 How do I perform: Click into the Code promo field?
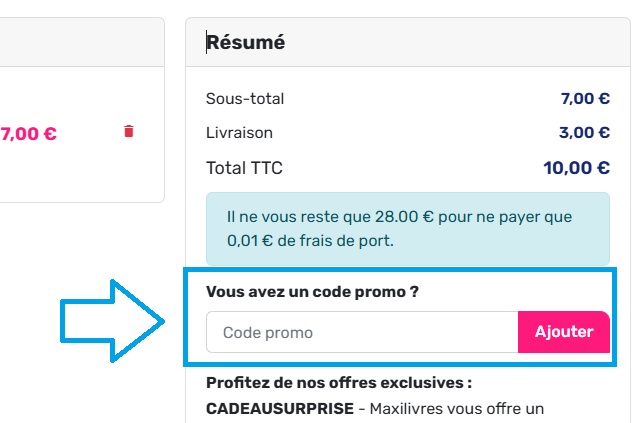coord(362,332)
